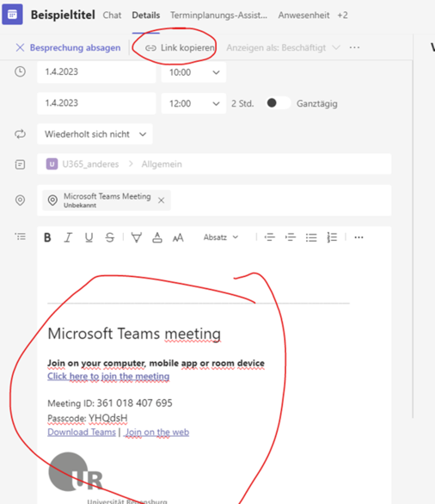Apply italic formatting to the text
435x504 pixels.
click(x=68, y=237)
